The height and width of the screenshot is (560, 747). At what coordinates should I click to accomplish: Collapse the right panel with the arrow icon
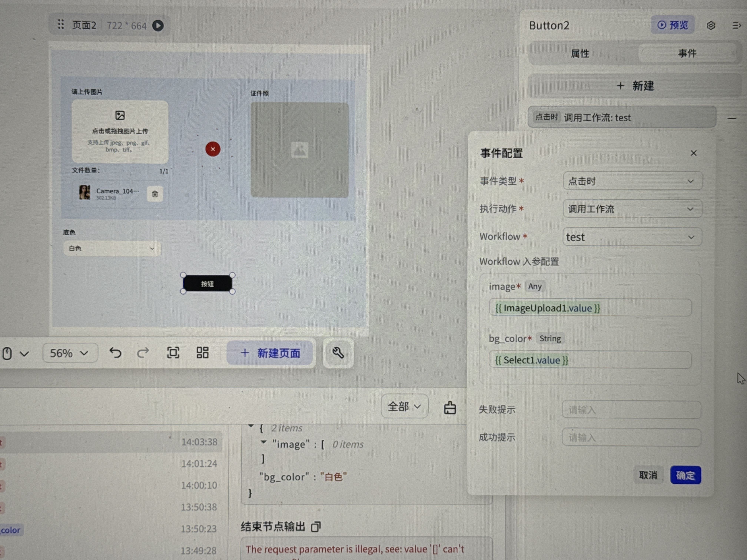pyautogui.click(x=736, y=26)
